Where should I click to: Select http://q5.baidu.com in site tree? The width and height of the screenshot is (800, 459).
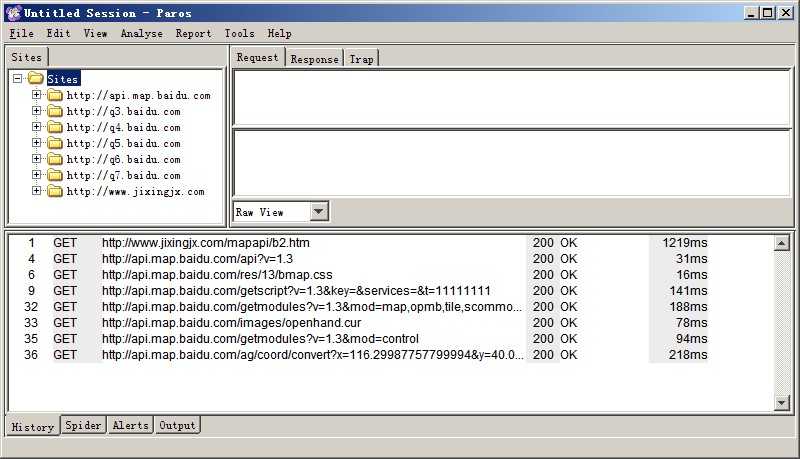123,143
